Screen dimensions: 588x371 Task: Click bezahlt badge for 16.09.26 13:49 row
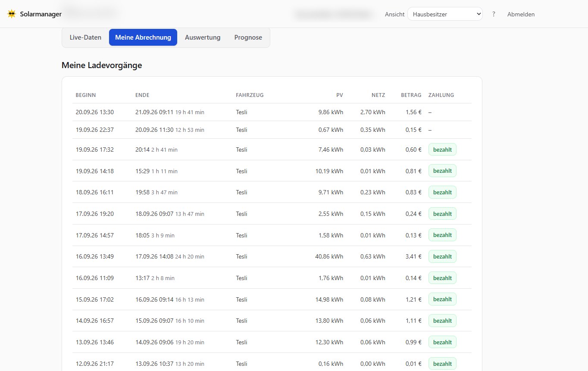point(442,256)
